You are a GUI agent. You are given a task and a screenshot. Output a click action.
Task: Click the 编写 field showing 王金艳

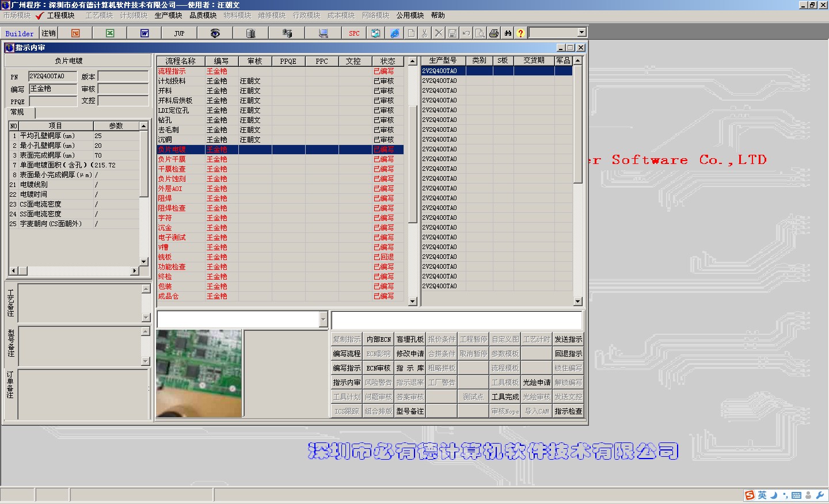52,89
